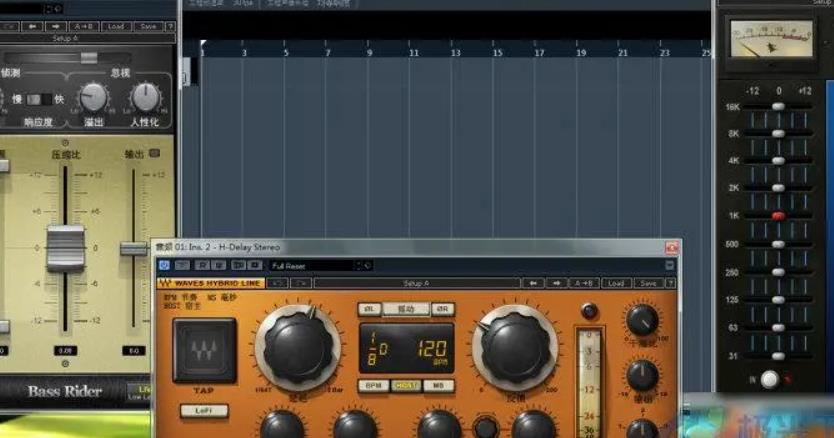834x438 pixels.
Task: Click the 压缩比 ratio fader in Bass Rider
Action: coord(65,248)
